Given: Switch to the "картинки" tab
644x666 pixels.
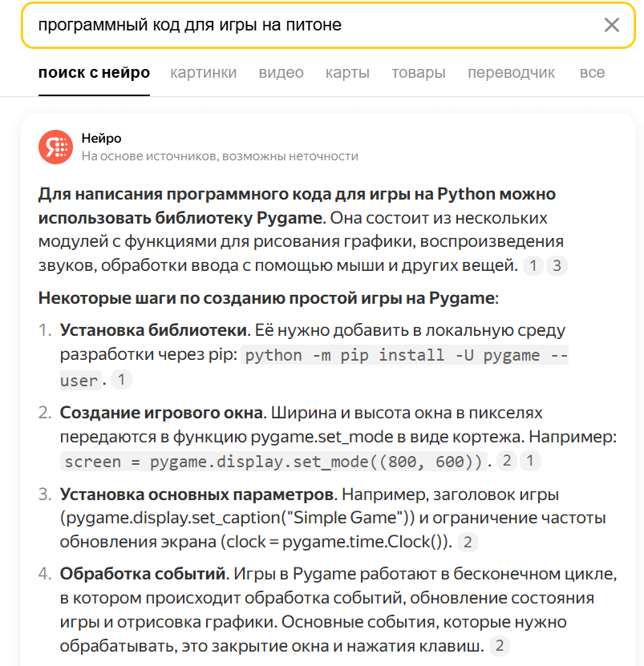Looking at the screenshot, I should (204, 73).
